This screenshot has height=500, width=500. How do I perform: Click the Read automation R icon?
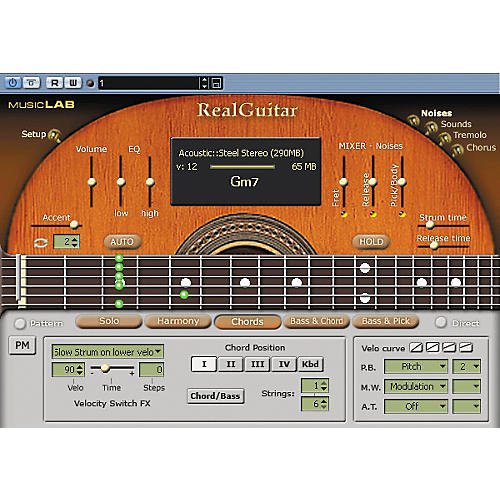[x=55, y=83]
